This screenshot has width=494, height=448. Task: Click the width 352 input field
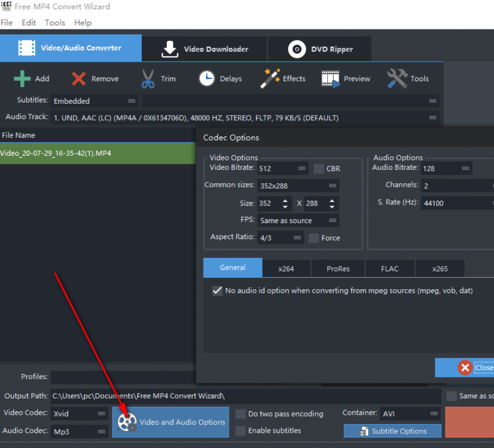click(268, 203)
